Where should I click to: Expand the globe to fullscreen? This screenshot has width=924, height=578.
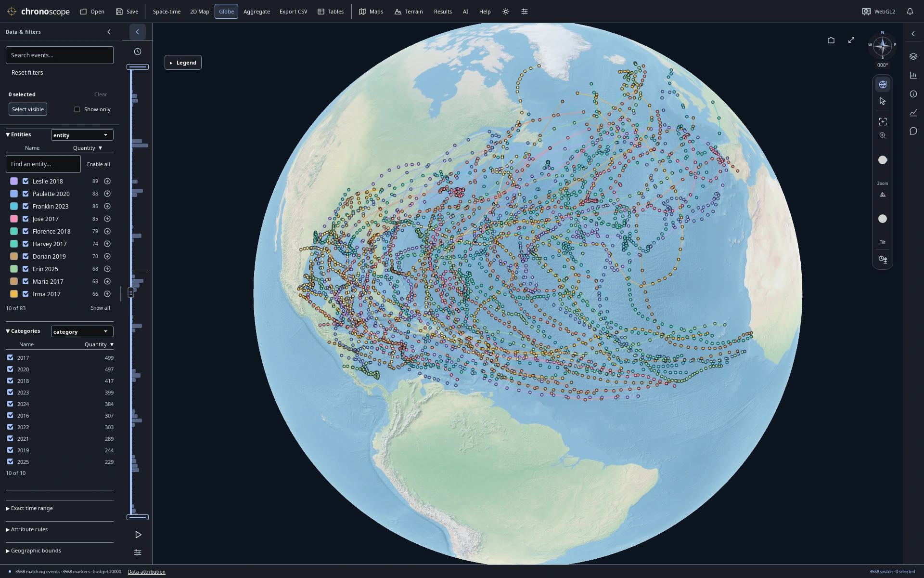click(851, 40)
